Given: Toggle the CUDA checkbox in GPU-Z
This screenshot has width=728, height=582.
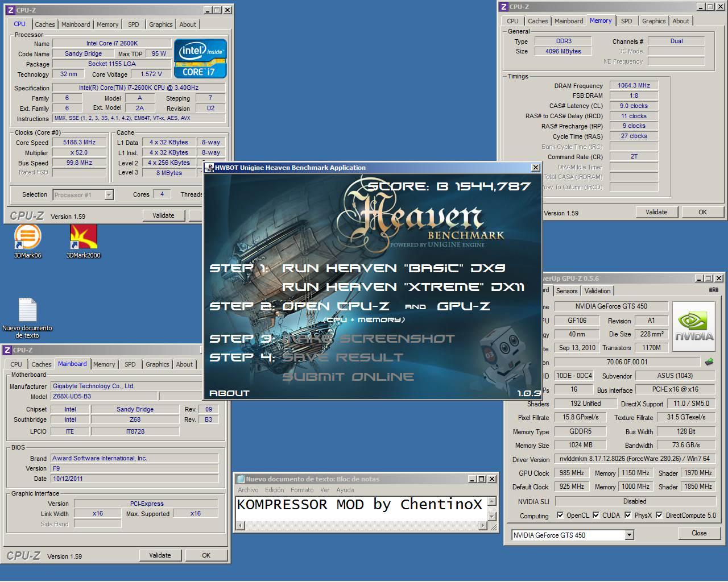Looking at the screenshot, I should pos(596,516).
